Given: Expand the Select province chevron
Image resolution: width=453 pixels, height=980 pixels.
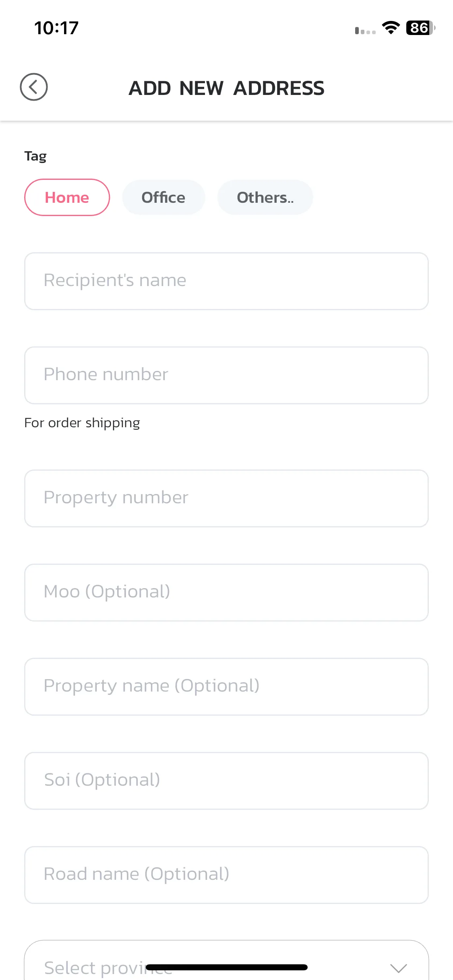Looking at the screenshot, I should [x=399, y=968].
